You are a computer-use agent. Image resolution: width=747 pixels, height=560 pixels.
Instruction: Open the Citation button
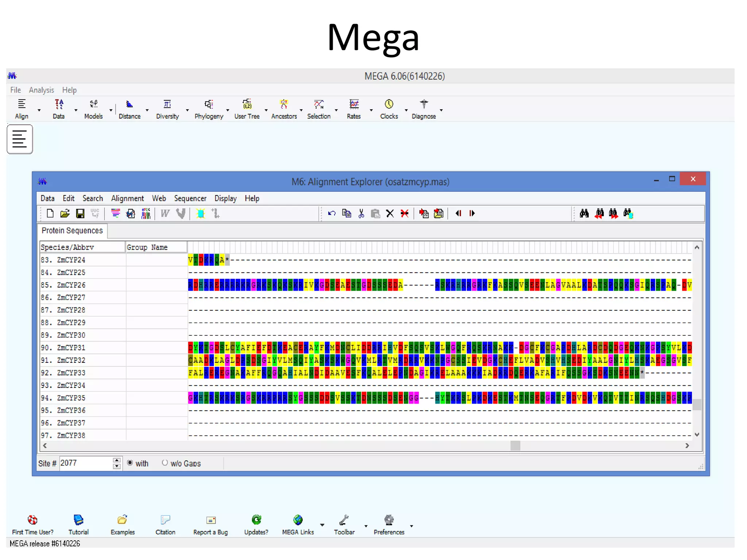point(165,525)
